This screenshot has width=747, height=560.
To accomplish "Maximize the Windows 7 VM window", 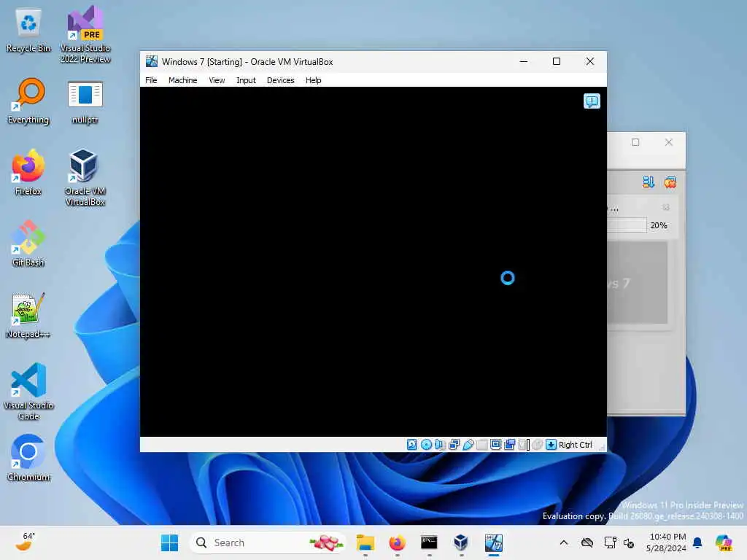I will click(557, 61).
